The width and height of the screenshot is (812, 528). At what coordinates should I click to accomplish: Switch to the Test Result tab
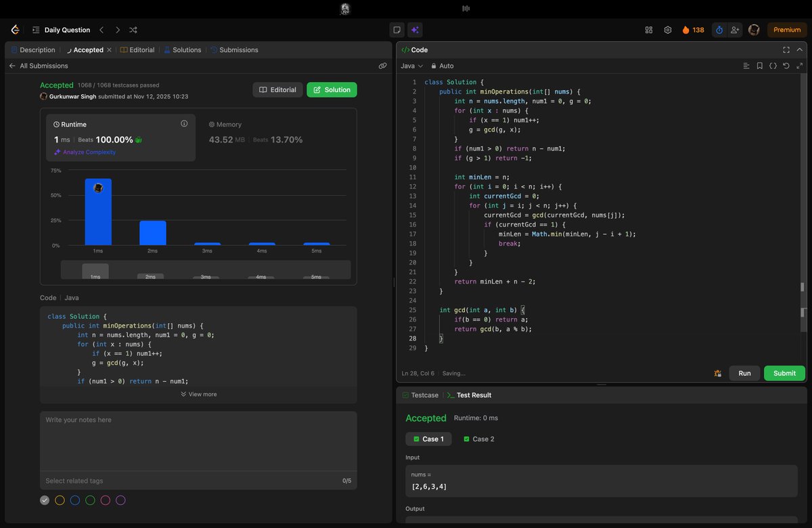pyautogui.click(x=470, y=395)
